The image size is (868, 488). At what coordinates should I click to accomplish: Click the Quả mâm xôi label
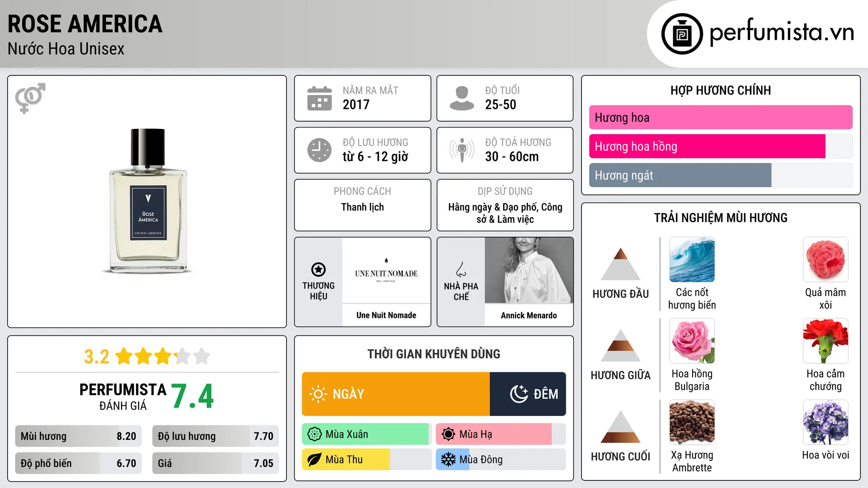826,299
